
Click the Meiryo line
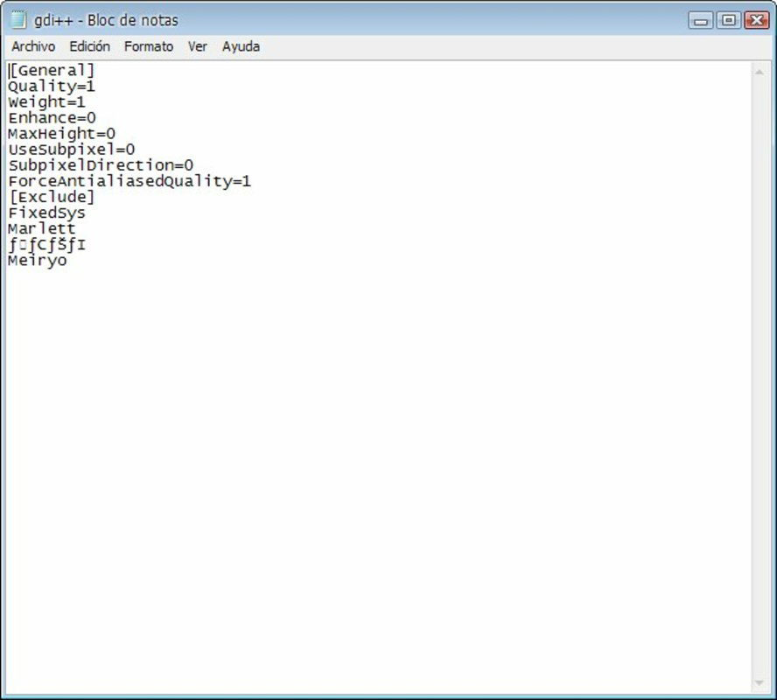tap(37, 261)
